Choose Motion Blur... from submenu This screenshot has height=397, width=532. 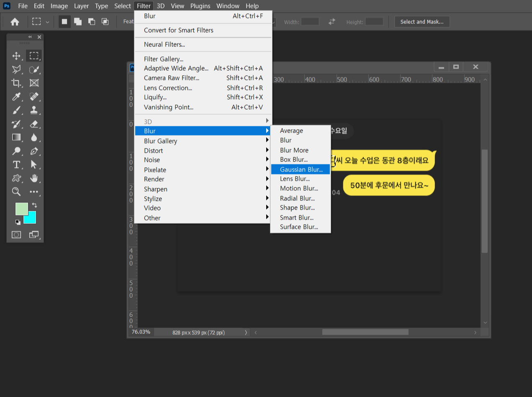301,188
